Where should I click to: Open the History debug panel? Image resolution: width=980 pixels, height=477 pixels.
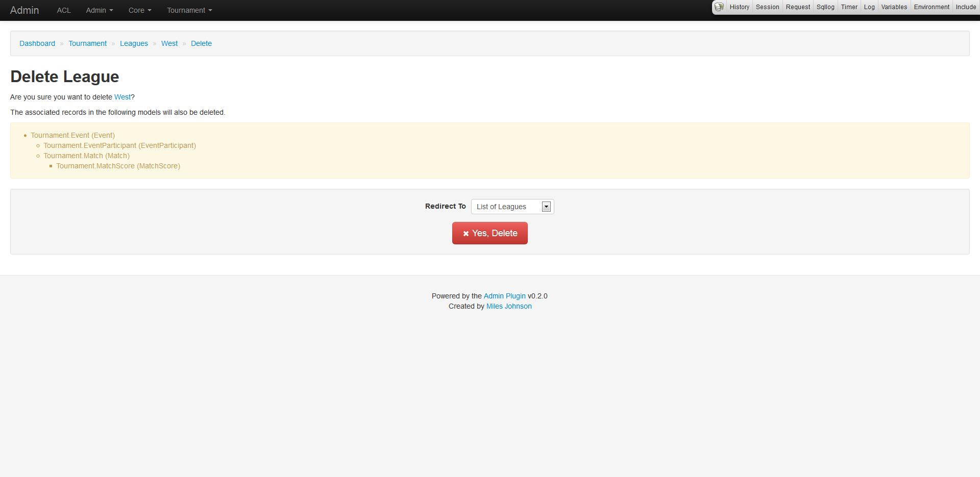click(x=739, y=7)
